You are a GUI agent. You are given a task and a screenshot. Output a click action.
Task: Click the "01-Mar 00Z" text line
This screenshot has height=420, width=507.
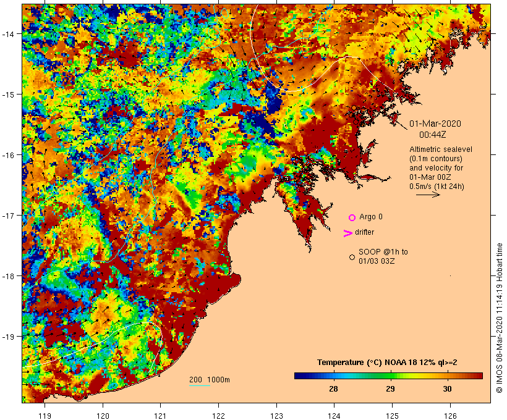(430, 177)
